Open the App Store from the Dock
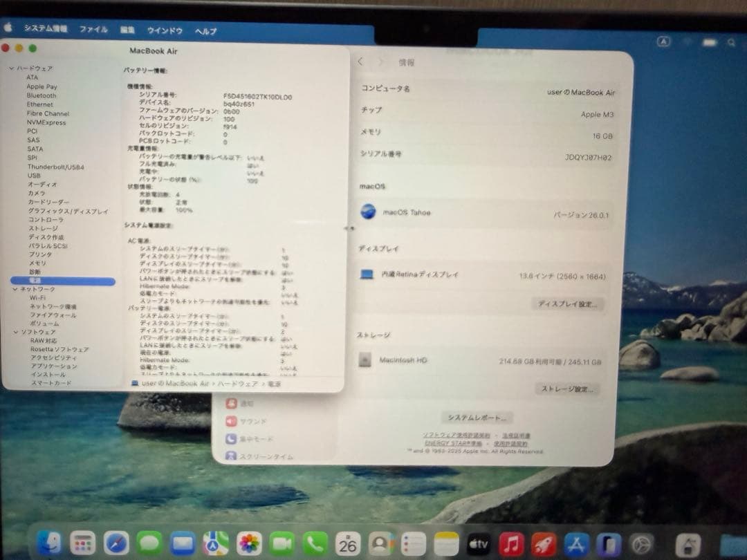This screenshot has width=747, height=560. pos(578,543)
